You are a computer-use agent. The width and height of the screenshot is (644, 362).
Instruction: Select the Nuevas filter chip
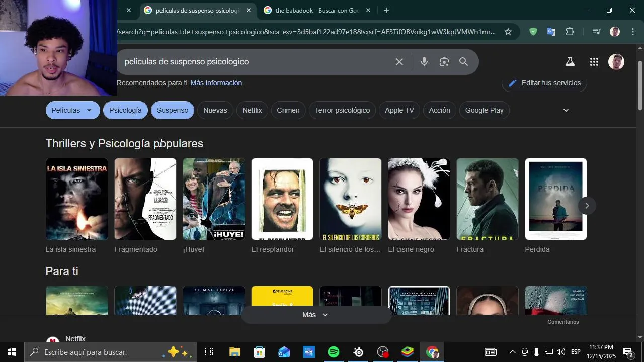coord(215,110)
